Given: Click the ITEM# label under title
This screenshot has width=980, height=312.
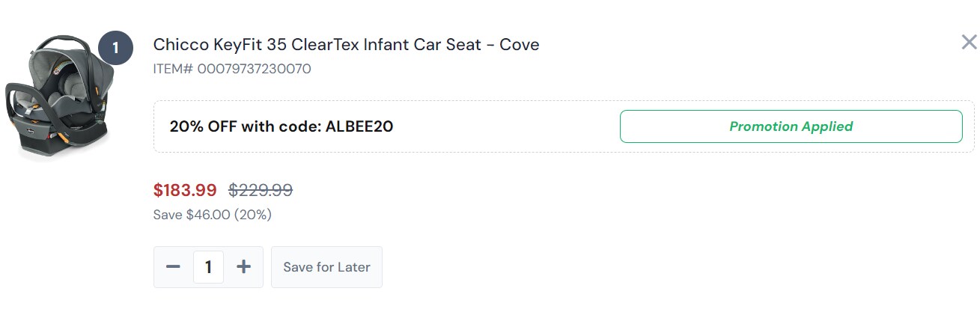Looking at the screenshot, I should coord(173,69).
